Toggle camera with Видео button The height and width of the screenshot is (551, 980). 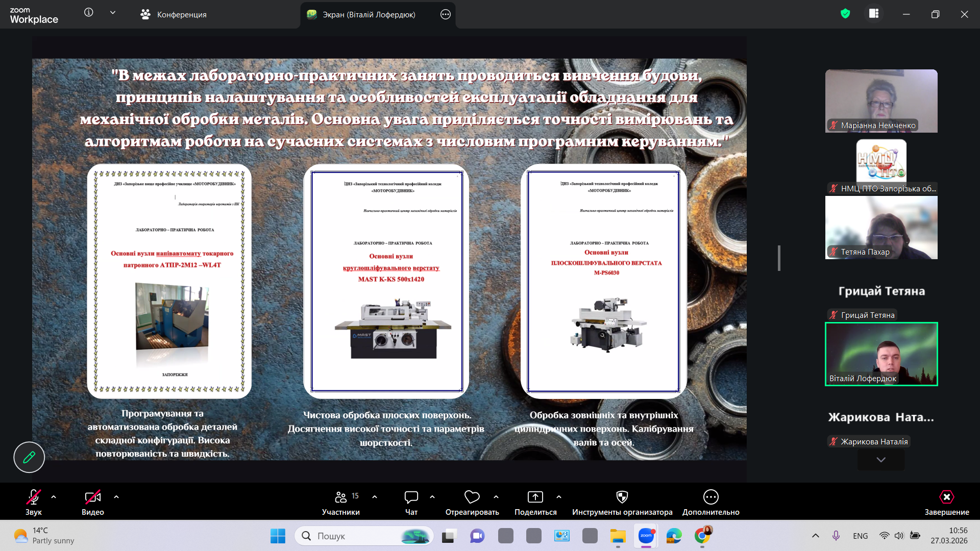pos(92,502)
